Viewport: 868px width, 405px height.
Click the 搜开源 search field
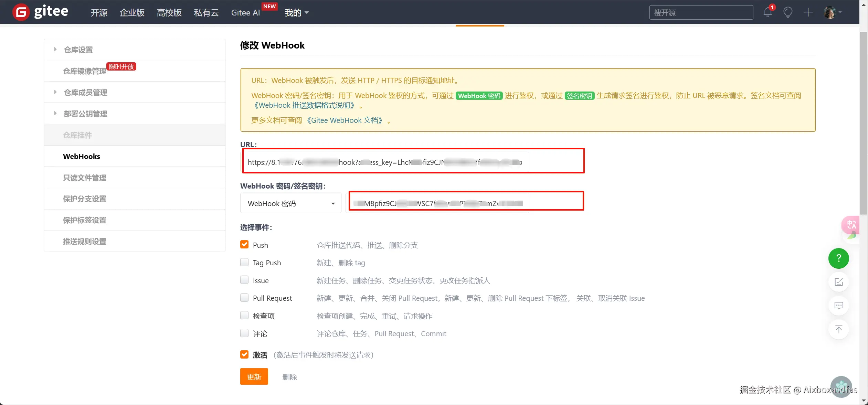pos(701,13)
